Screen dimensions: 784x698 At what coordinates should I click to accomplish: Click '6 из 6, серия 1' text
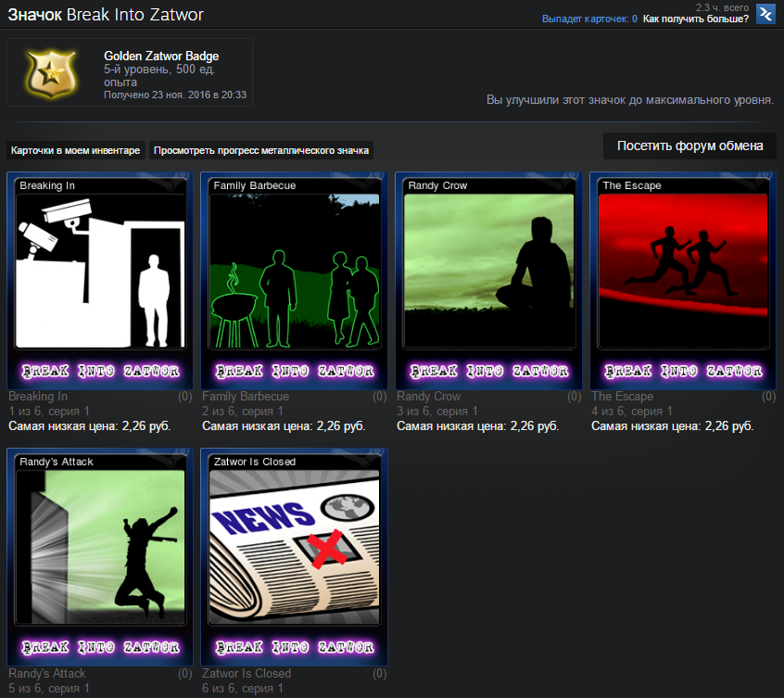pos(243,689)
